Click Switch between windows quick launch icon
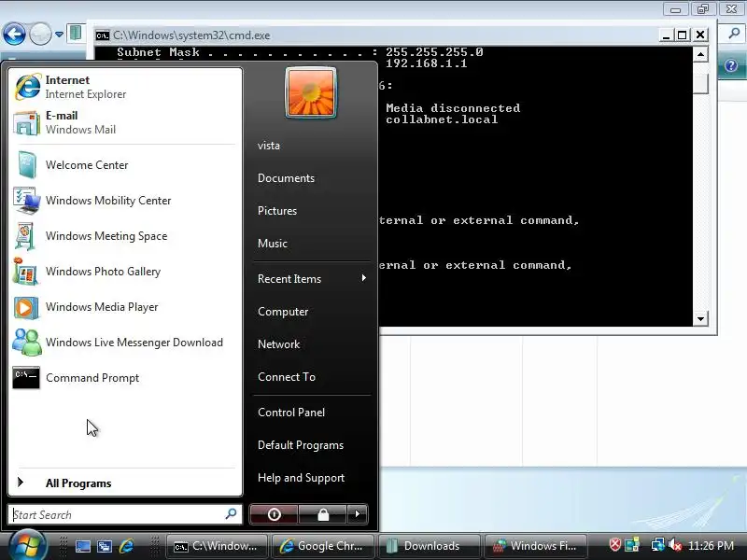The height and width of the screenshot is (560, 747). click(x=105, y=546)
